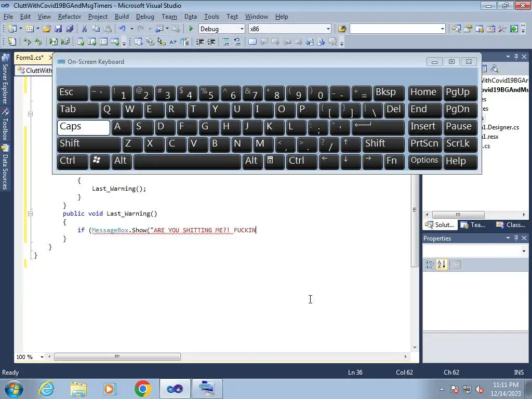The image size is (532, 399).
Task: Toggle a bookmark with the bookmark icon
Action: click(x=252, y=42)
